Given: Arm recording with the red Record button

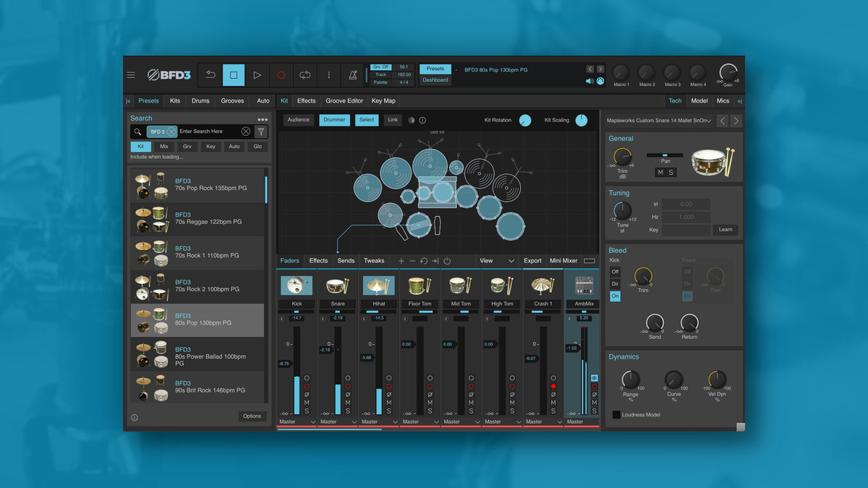Looking at the screenshot, I should (x=281, y=74).
